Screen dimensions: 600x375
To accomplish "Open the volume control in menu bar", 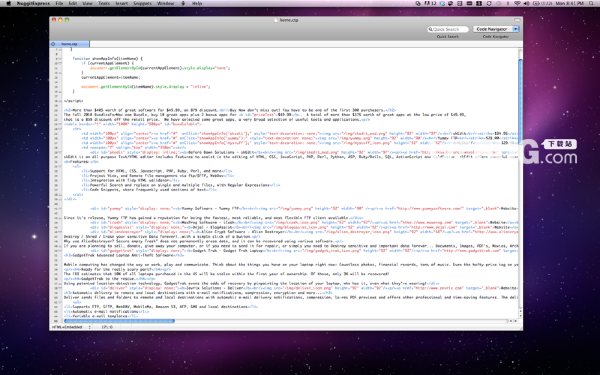I will click(x=527, y=3).
